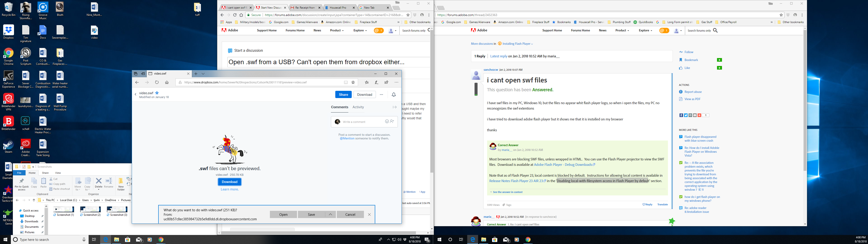Click Save in download prompt
This screenshot has width=868, height=244.
(x=311, y=214)
